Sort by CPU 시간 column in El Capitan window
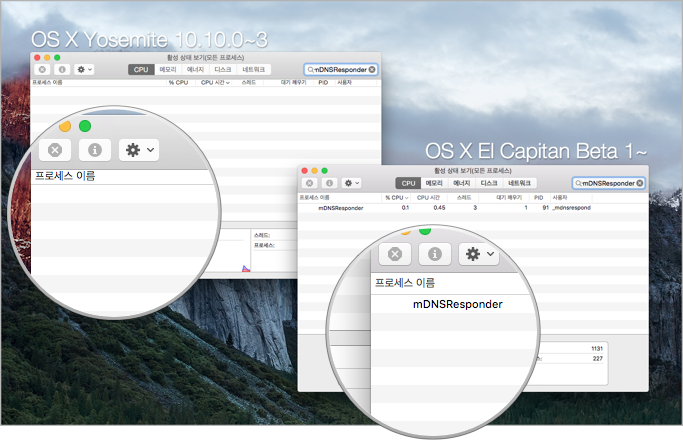Image resolution: width=683 pixels, height=440 pixels. (429, 197)
